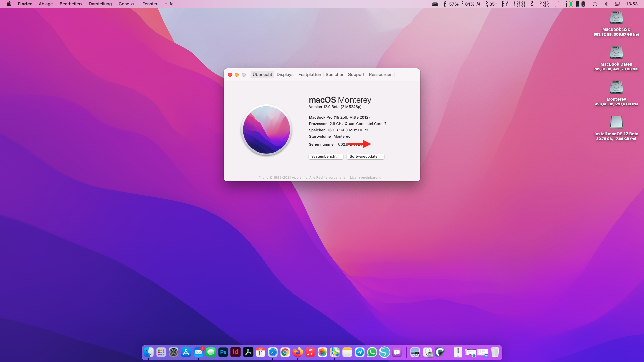
Task: Open the Lizenzvereinbarung link
Action: pyautogui.click(x=365, y=178)
